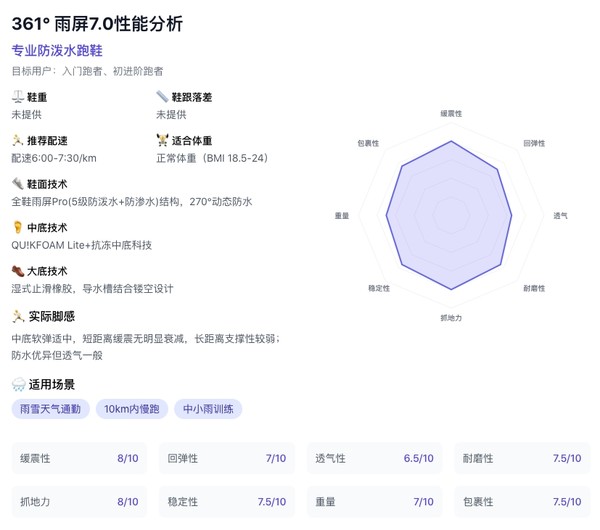Click the 抓地力 label on radar chart
The height and width of the screenshot is (530, 600).
451,318
